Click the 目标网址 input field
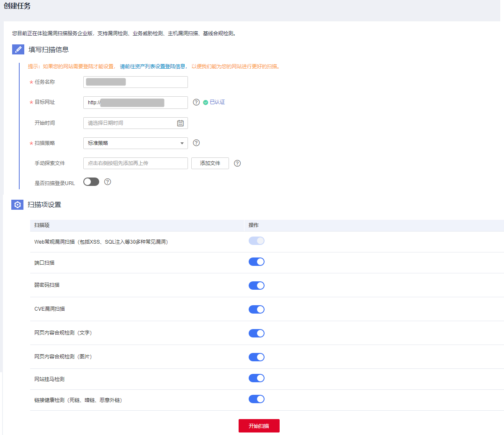The width and height of the screenshot is (504, 435). [135, 103]
